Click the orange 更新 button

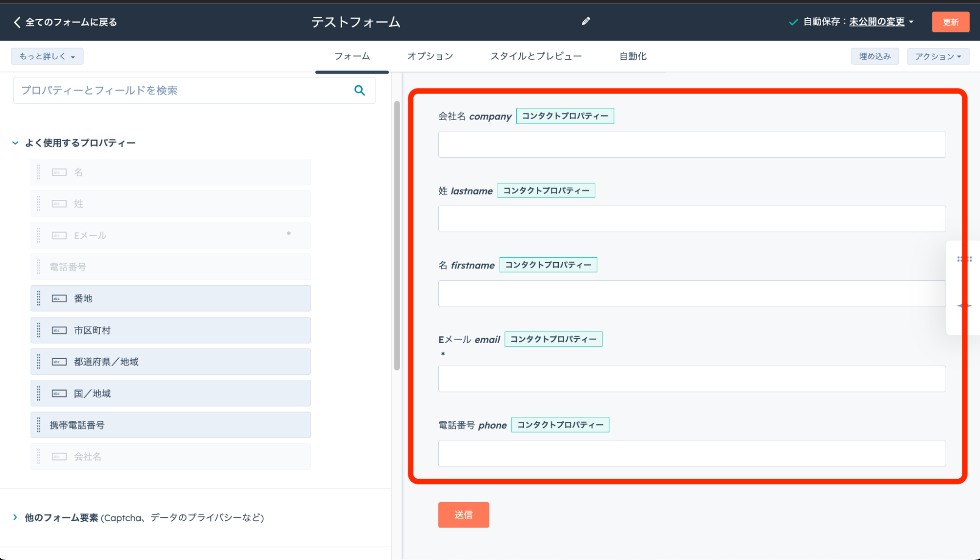[x=950, y=22]
